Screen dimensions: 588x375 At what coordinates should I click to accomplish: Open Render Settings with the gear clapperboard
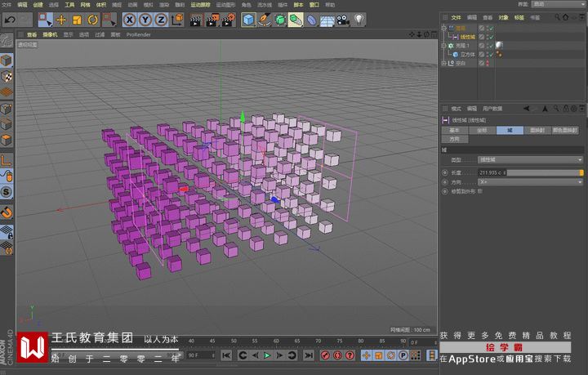click(229, 20)
